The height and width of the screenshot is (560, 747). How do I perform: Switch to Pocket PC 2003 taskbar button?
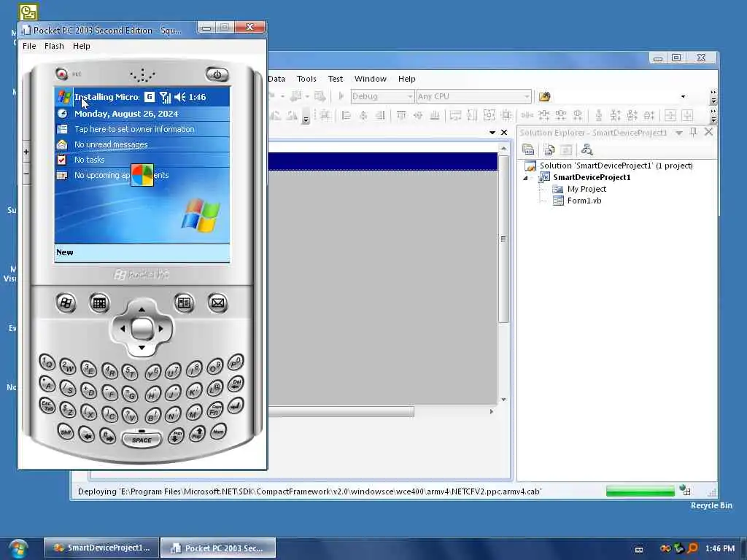(x=217, y=548)
